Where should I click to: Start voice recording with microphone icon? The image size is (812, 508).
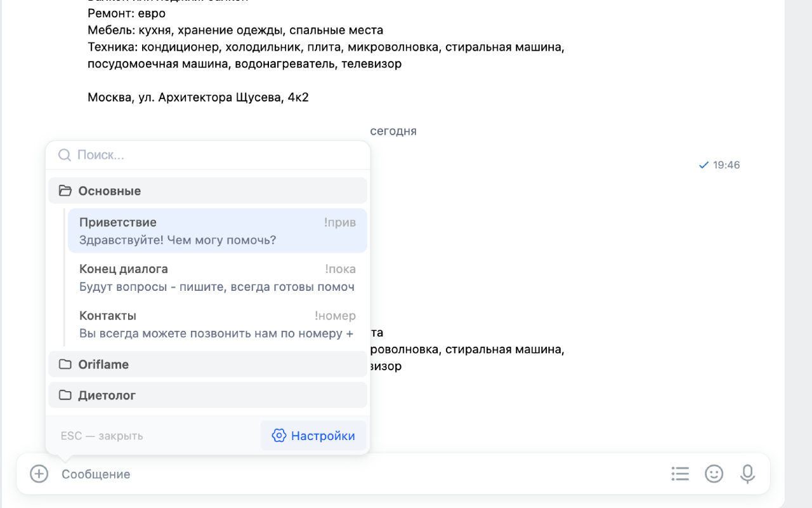748,474
